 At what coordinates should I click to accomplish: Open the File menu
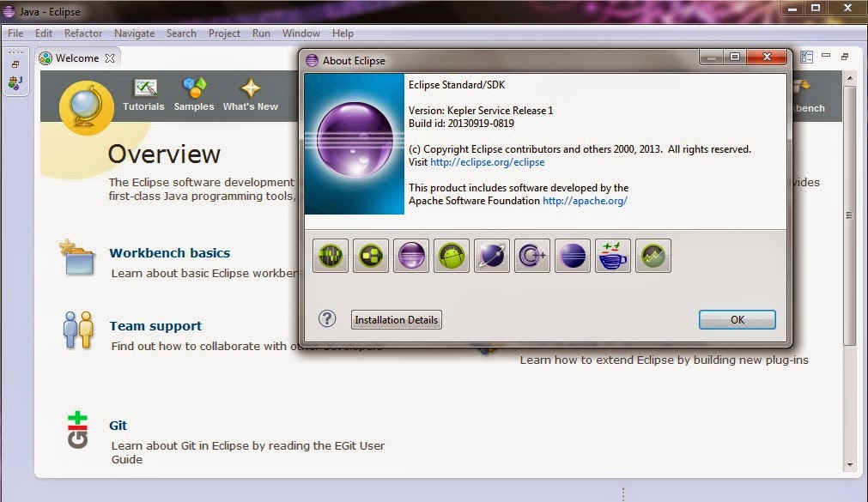15,33
